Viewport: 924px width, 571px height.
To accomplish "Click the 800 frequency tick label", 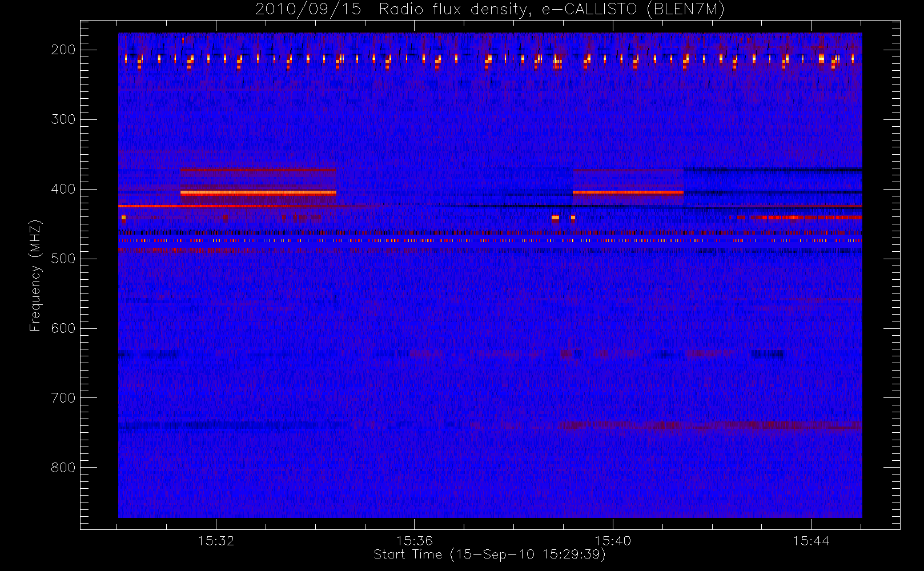I will tap(63, 468).
